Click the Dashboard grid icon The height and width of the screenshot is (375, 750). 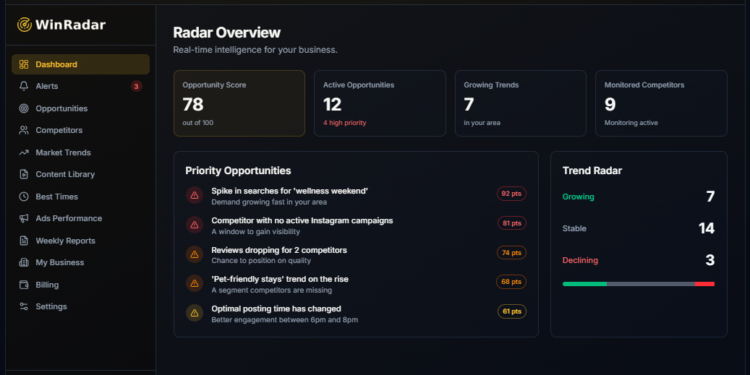pyautogui.click(x=23, y=65)
